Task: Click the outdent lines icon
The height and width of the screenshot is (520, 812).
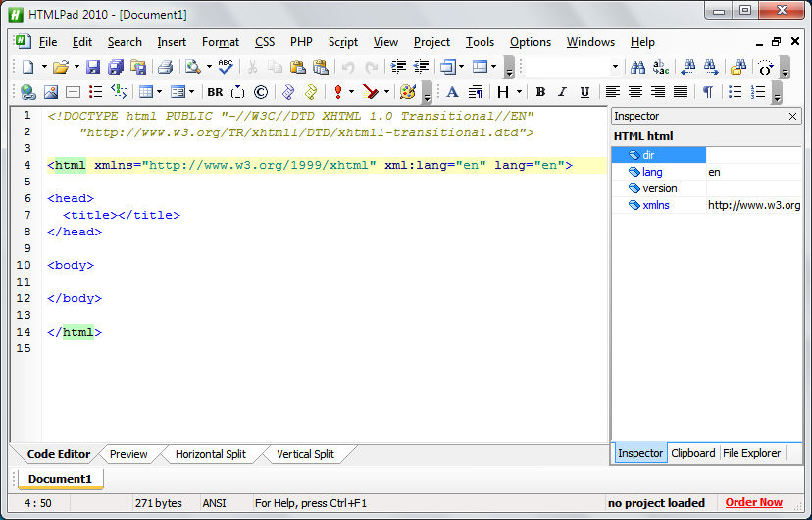Action: click(422, 67)
